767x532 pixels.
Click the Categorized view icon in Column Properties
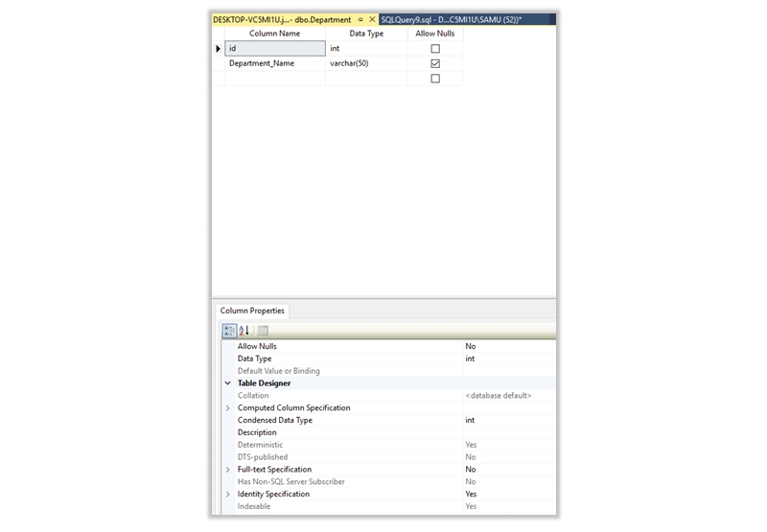tap(229, 331)
